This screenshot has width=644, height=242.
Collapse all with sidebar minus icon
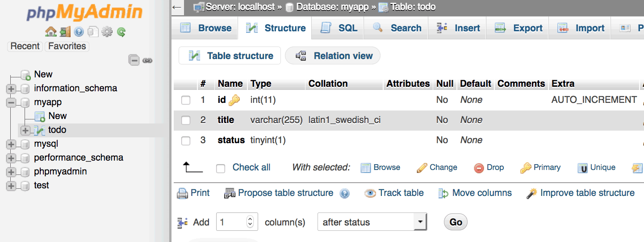point(134,60)
